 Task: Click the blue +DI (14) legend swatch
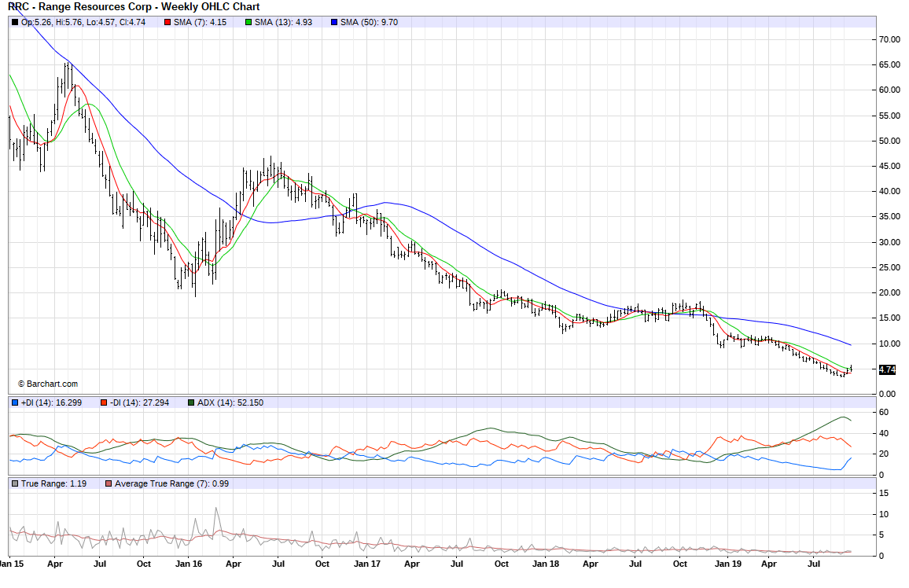15,402
